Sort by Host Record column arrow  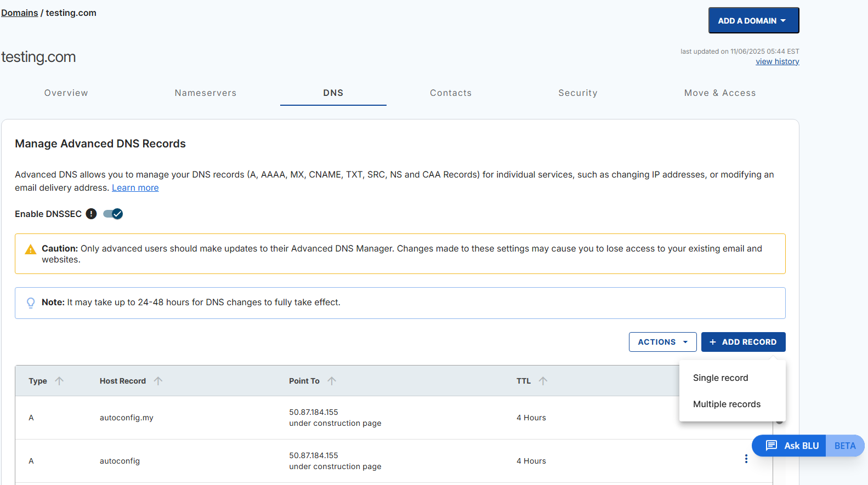tap(158, 381)
